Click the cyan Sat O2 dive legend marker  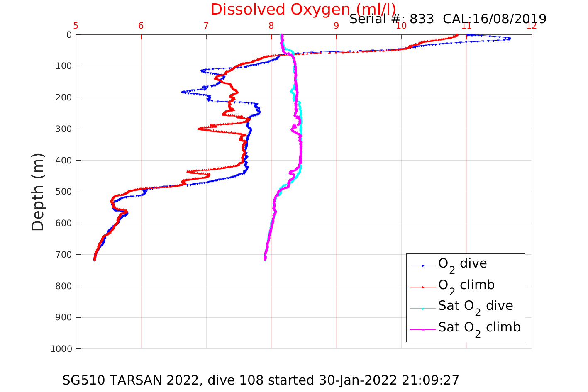coord(423,308)
